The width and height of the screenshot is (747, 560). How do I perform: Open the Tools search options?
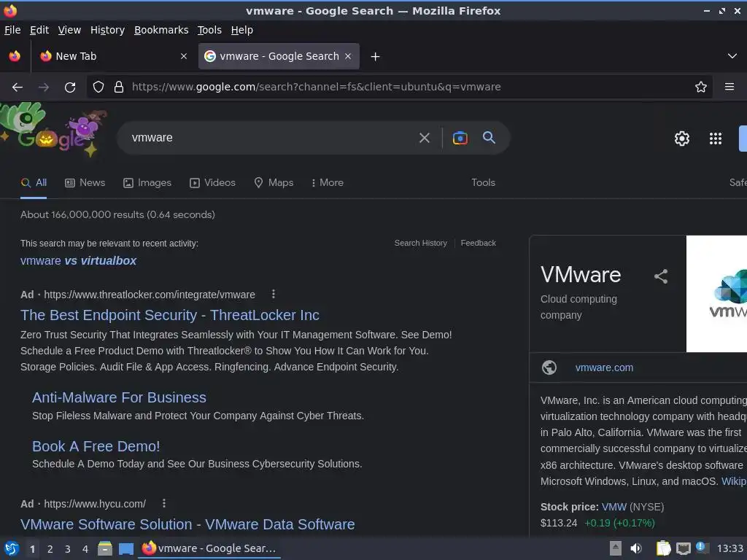click(483, 183)
